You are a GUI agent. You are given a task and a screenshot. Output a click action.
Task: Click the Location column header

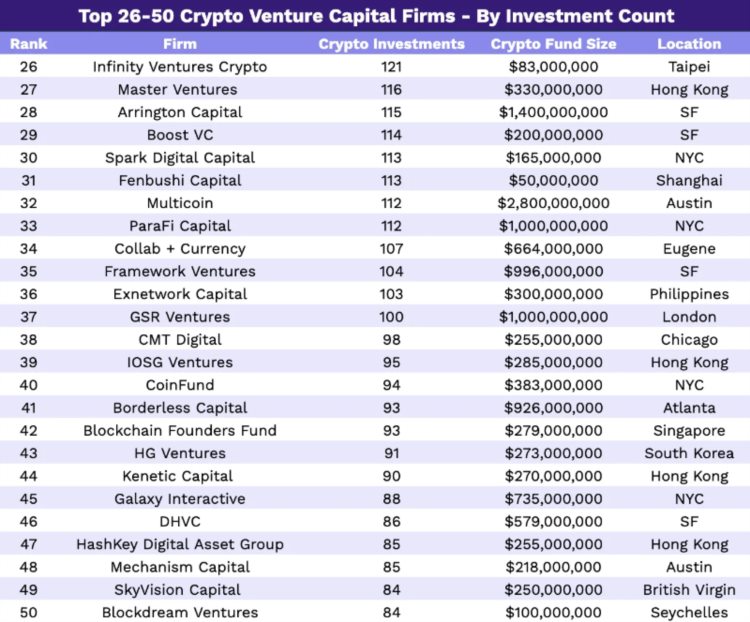click(x=689, y=44)
